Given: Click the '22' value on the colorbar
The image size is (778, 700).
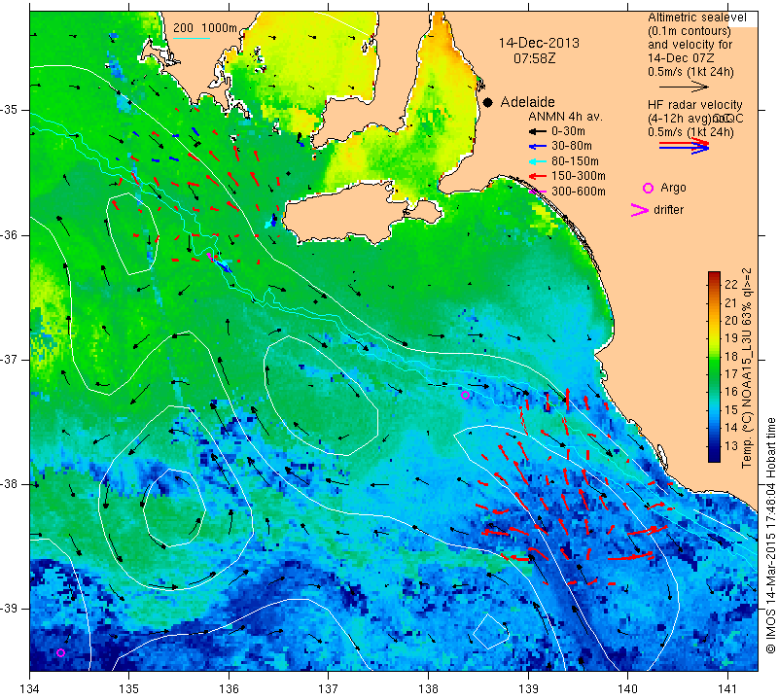Looking at the screenshot, I should click(731, 284).
